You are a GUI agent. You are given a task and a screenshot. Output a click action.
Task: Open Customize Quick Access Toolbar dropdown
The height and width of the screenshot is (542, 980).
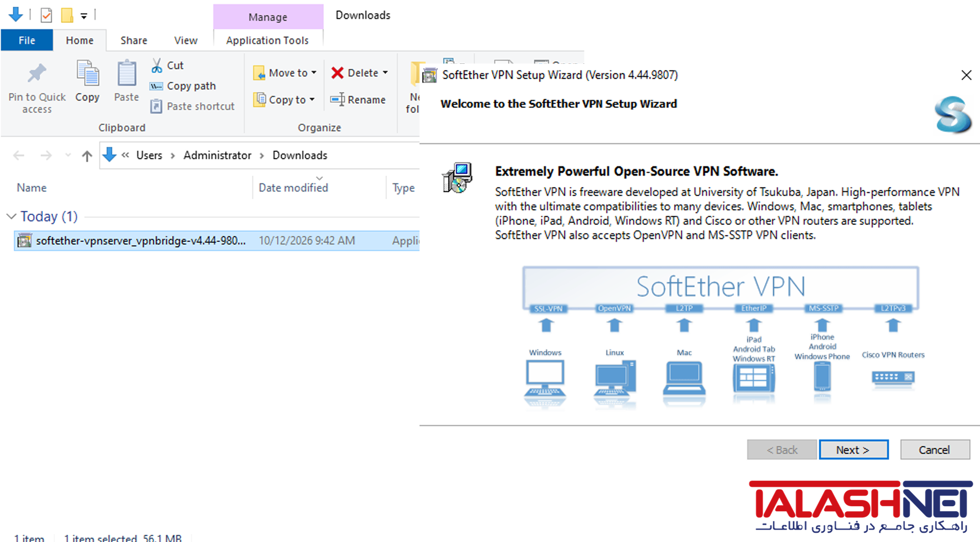pyautogui.click(x=84, y=16)
